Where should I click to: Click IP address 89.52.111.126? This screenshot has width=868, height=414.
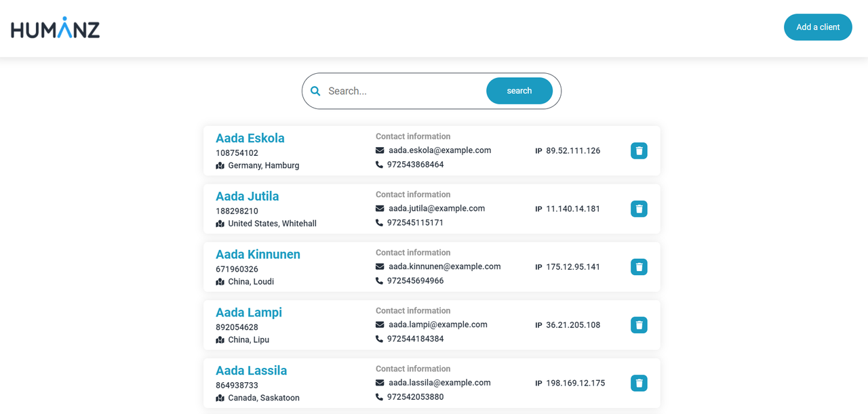click(573, 150)
